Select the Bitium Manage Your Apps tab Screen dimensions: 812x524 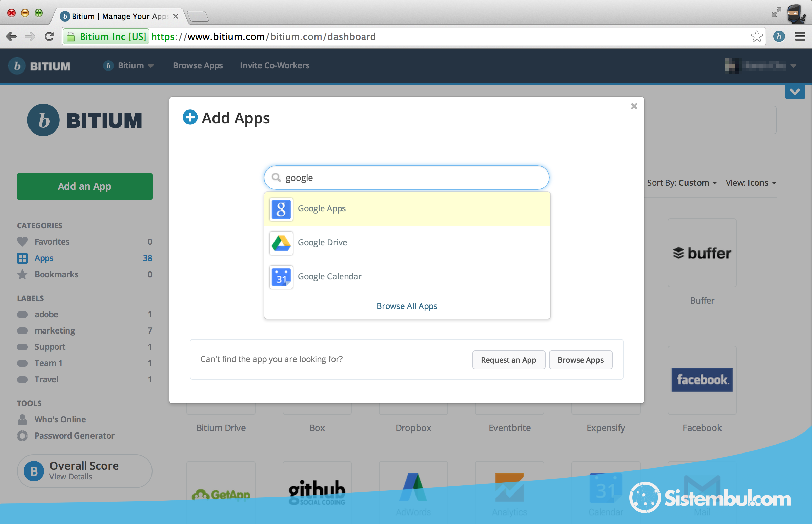pos(119,16)
